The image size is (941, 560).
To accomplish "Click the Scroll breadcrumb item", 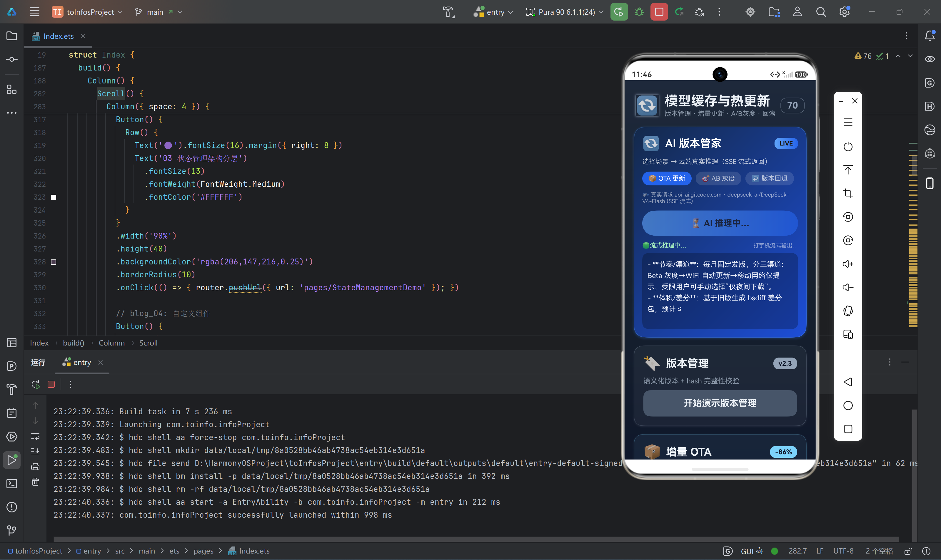I will 149,343.
